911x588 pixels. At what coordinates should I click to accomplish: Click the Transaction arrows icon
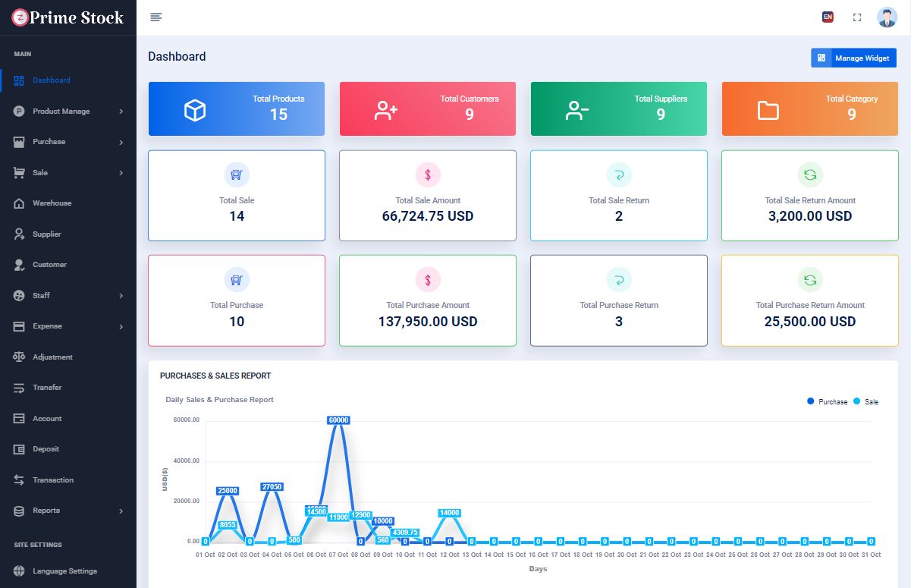20,480
